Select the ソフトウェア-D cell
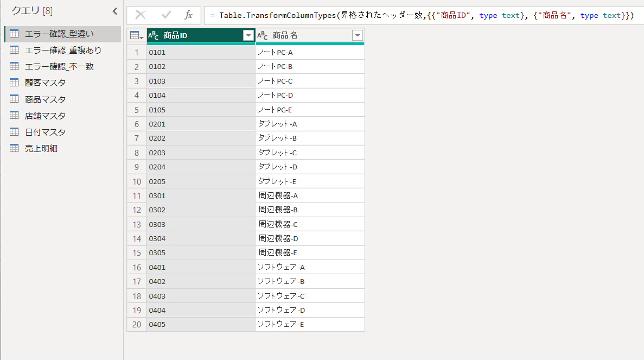644x360 pixels. 310,310
